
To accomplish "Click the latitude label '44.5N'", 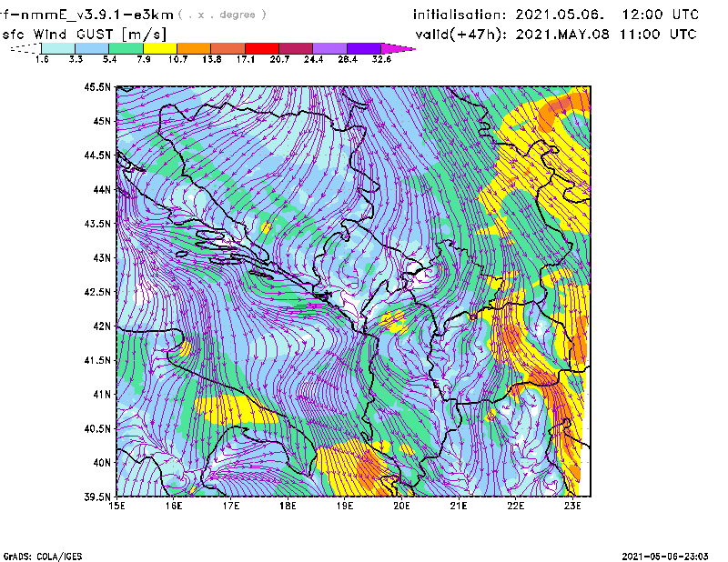I will pyautogui.click(x=97, y=155).
